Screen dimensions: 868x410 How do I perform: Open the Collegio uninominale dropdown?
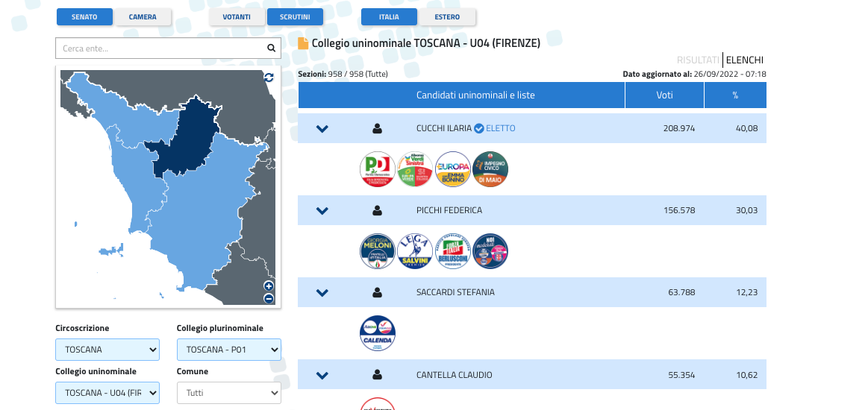click(107, 393)
